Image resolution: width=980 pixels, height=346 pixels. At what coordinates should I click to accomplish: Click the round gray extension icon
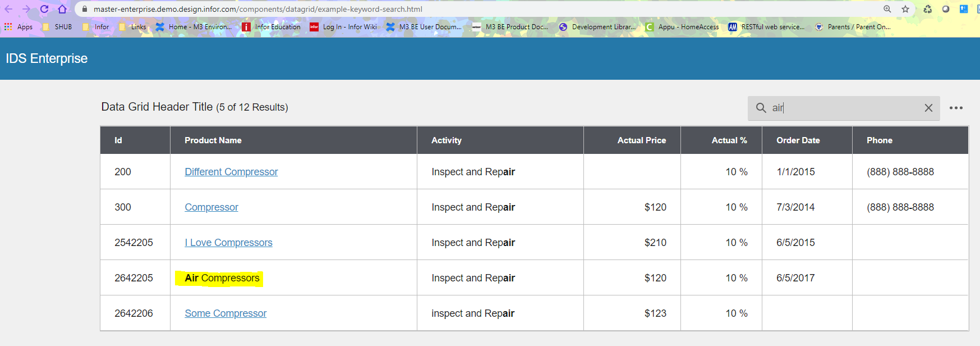(x=946, y=9)
